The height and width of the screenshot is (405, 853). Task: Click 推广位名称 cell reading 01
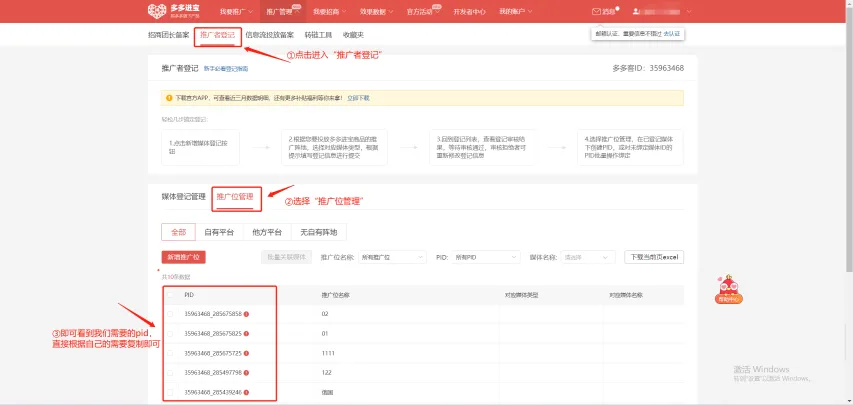coord(325,334)
